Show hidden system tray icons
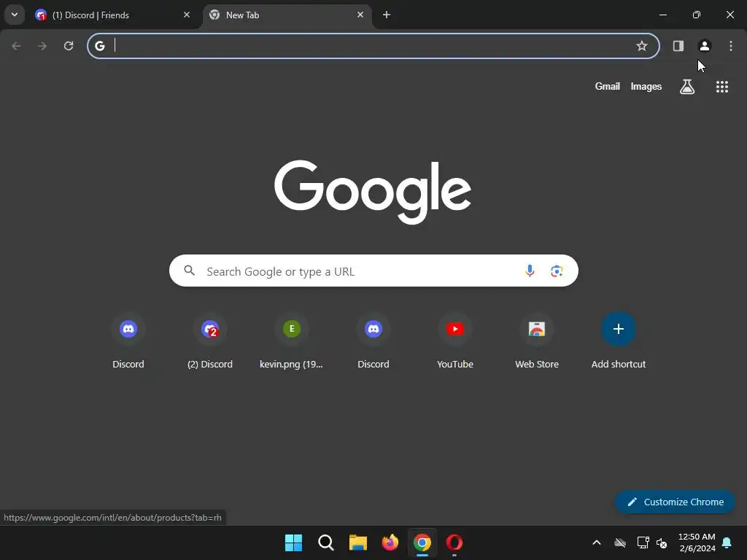The height and width of the screenshot is (560, 747). coord(596,542)
